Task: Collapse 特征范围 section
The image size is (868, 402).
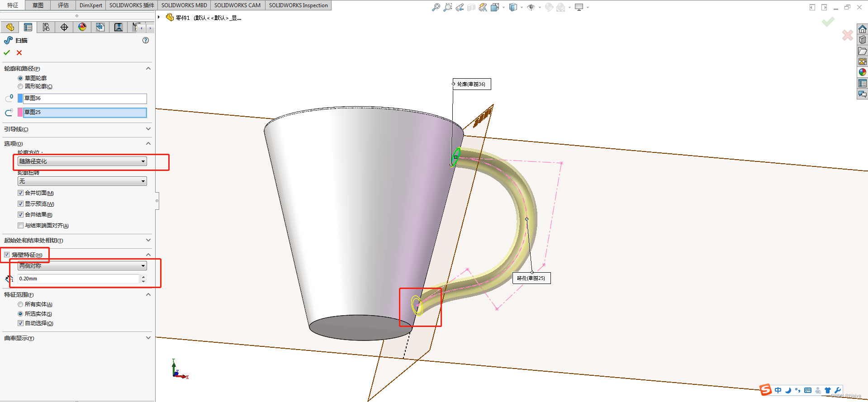Action: 148,295
